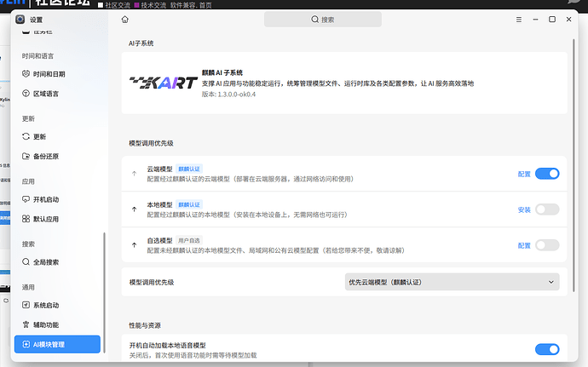Image resolution: width=588 pixels, height=367 pixels.
Task: Close the settings window
Action: (569, 19)
